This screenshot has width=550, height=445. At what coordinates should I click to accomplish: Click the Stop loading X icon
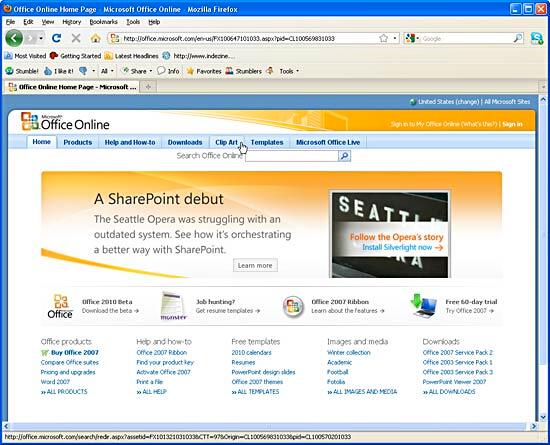pyautogui.click(x=76, y=38)
